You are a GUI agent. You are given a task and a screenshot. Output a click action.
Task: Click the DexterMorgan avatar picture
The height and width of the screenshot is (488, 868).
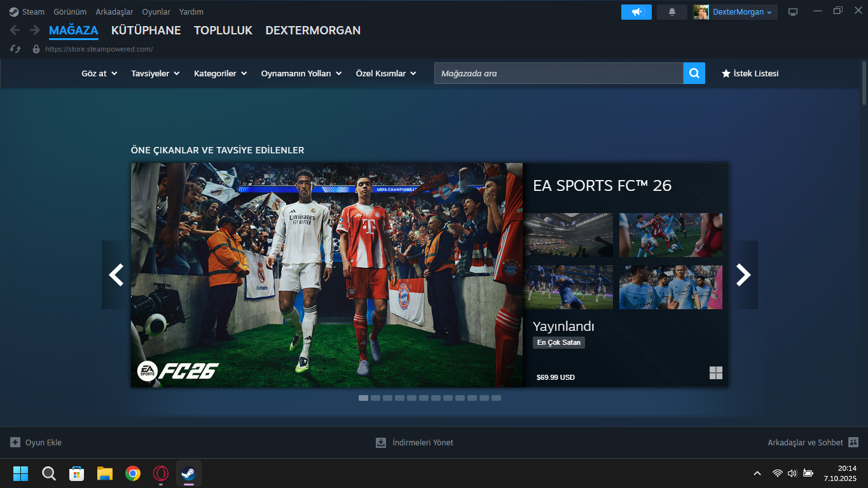point(701,12)
